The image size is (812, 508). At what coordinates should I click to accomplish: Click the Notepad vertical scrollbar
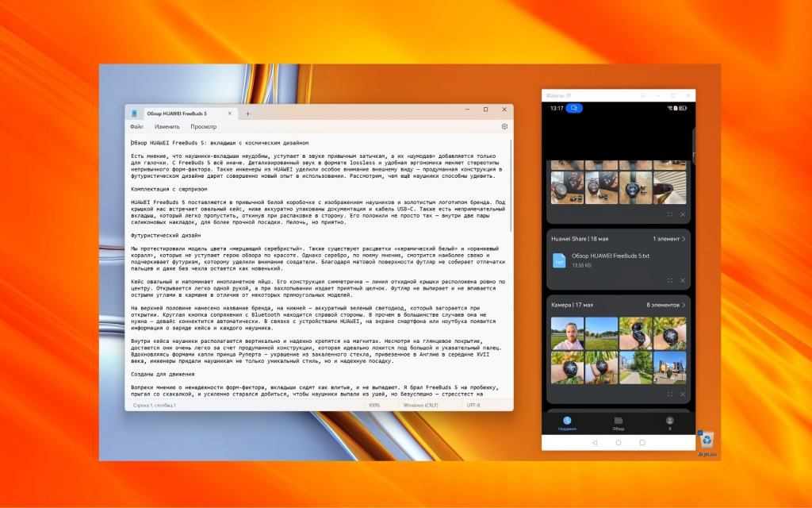click(x=511, y=185)
